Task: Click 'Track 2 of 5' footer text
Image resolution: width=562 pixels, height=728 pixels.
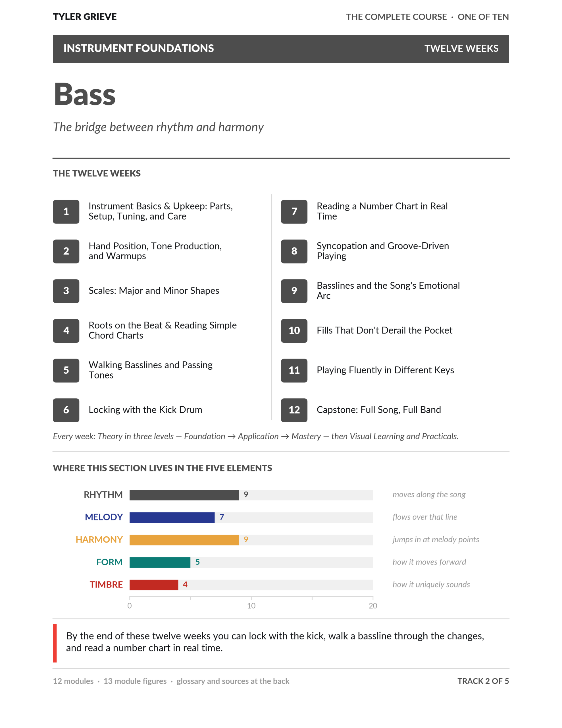Action: click(x=483, y=681)
